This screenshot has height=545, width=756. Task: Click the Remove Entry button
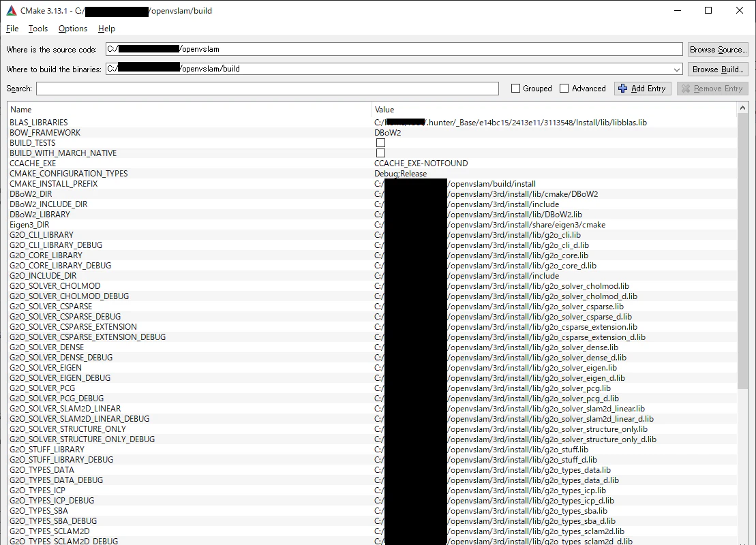[x=712, y=89]
